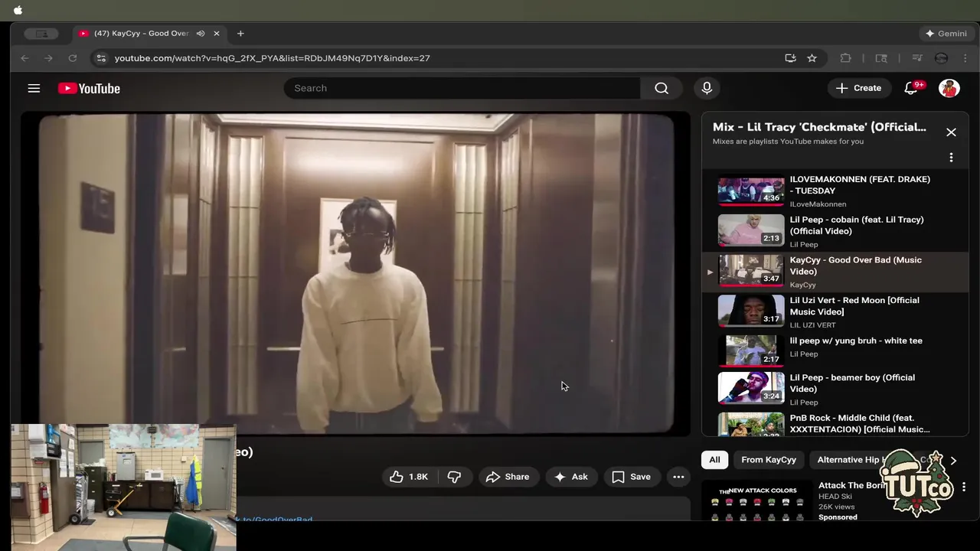
Task: Play Lil Uzi Vert Red Moon thumbnail
Action: pyautogui.click(x=751, y=312)
